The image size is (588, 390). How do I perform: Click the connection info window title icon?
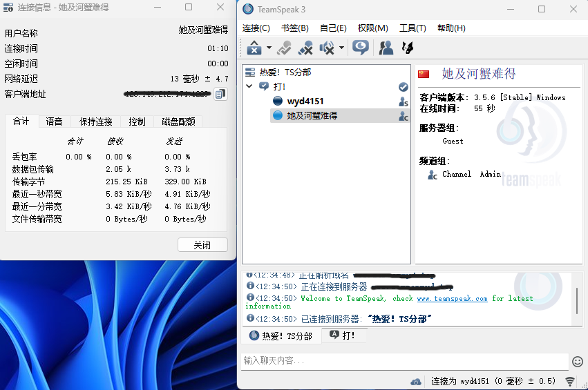tap(8, 7)
